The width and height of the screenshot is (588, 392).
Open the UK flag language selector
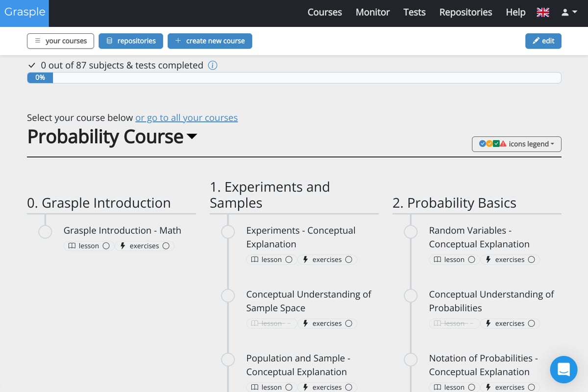pos(543,13)
